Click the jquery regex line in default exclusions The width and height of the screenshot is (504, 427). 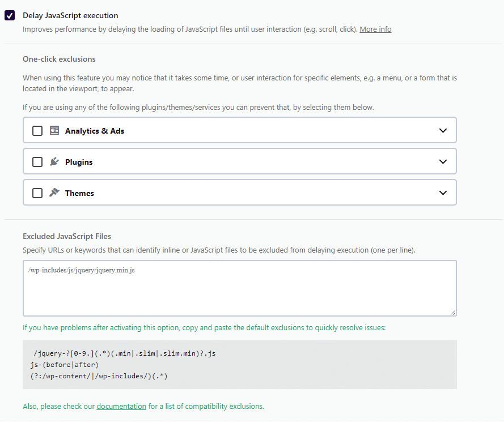pos(122,353)
